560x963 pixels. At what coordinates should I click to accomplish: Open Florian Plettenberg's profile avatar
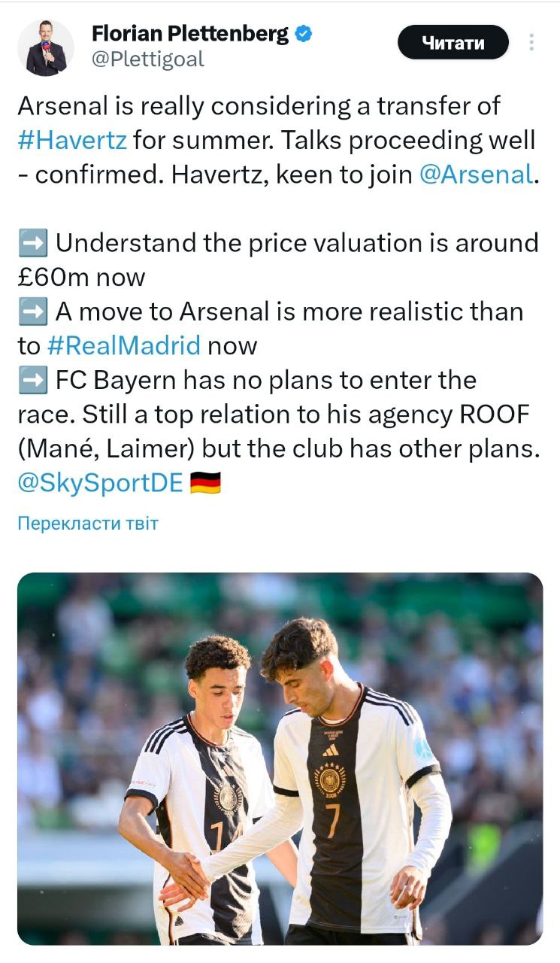(x=46, y=47)
